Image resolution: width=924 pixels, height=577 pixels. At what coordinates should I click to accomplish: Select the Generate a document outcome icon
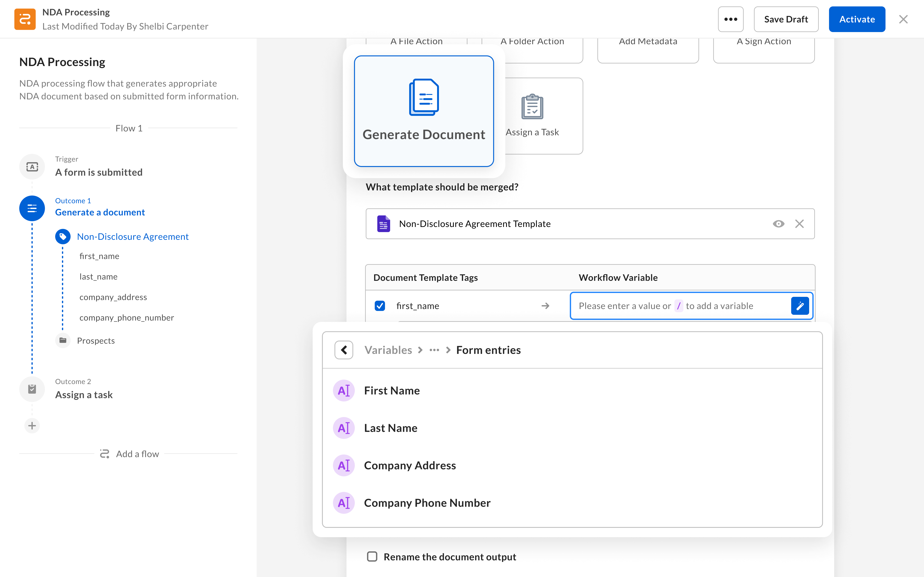(x=32, y=208)
